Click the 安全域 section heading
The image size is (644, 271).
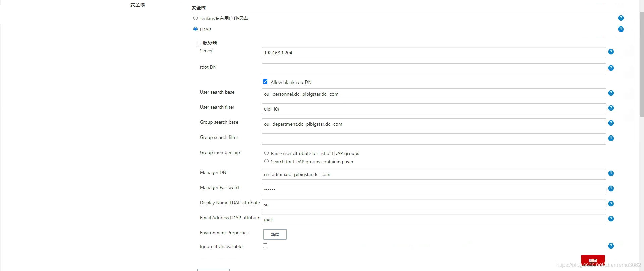click(199, 8)
